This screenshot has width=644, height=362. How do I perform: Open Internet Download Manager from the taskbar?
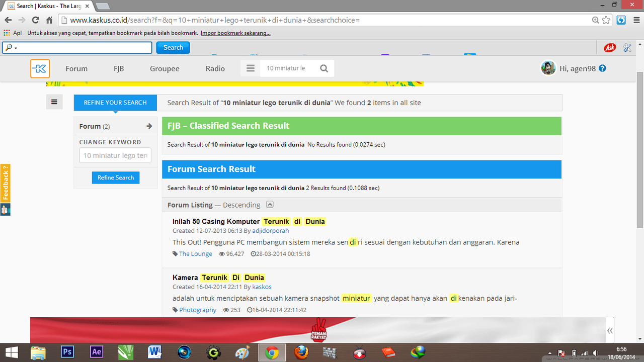coord(418,352)
